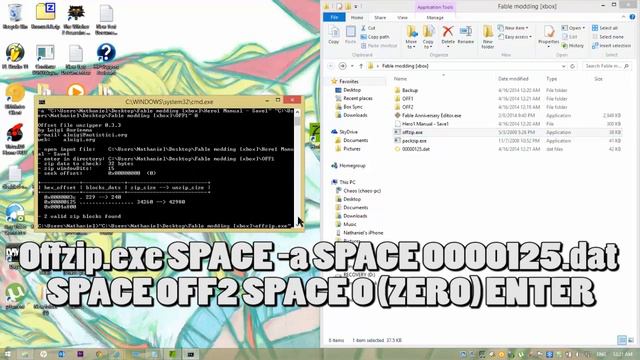Open the File tab in Explorer
640x360 pixels.
pyautogui.click(x=334, y=17)
